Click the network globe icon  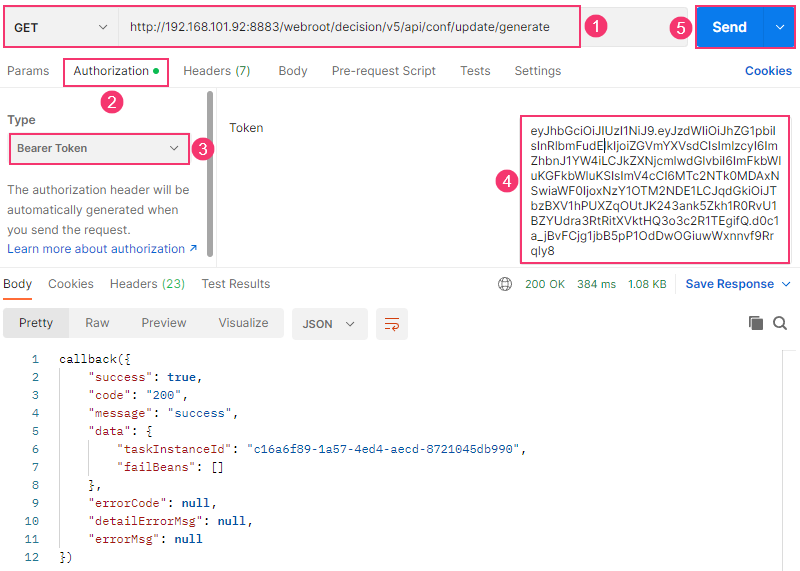(x=505, y=284)
